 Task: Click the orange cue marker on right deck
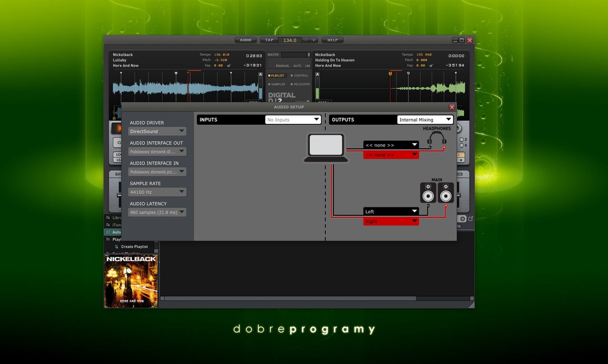390,74
